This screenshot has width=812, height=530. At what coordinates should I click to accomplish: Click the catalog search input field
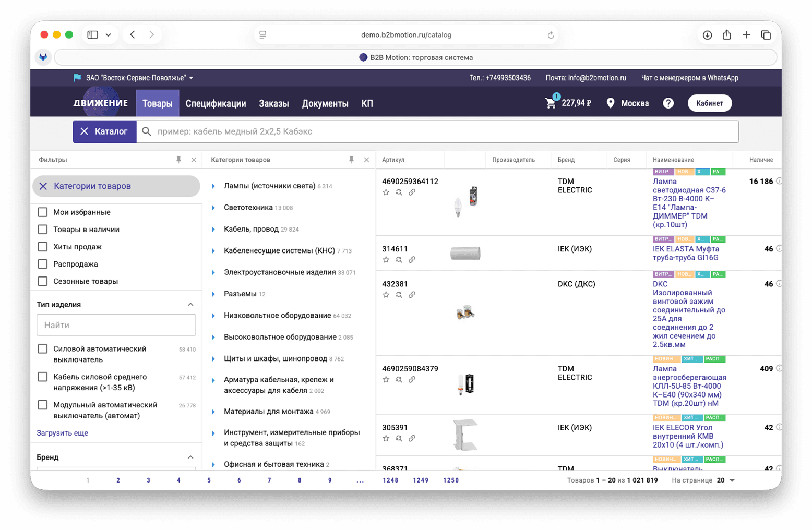(x=437, y=131)
